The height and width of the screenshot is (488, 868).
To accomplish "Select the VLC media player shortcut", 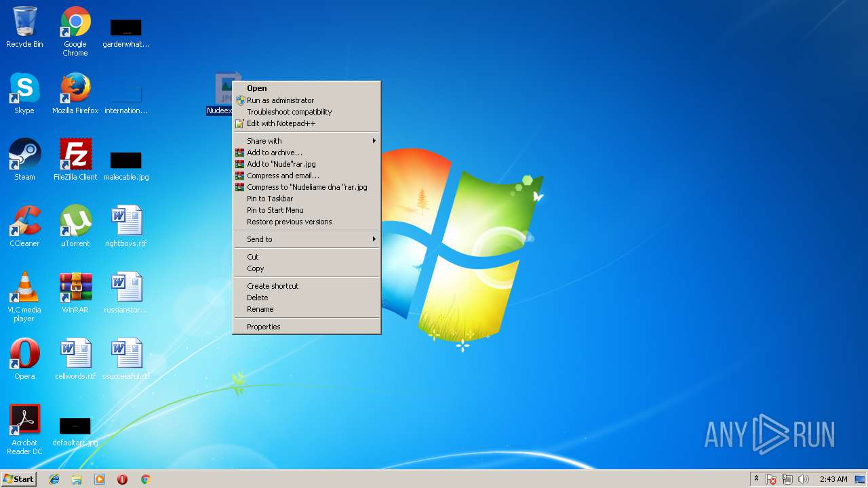I will point(24,297).
